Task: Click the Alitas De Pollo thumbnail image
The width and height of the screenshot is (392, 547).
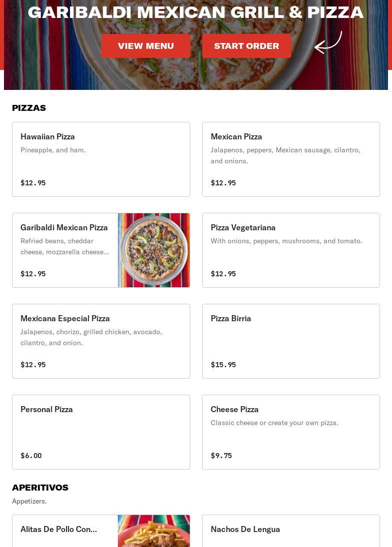Action: (154, 532)
